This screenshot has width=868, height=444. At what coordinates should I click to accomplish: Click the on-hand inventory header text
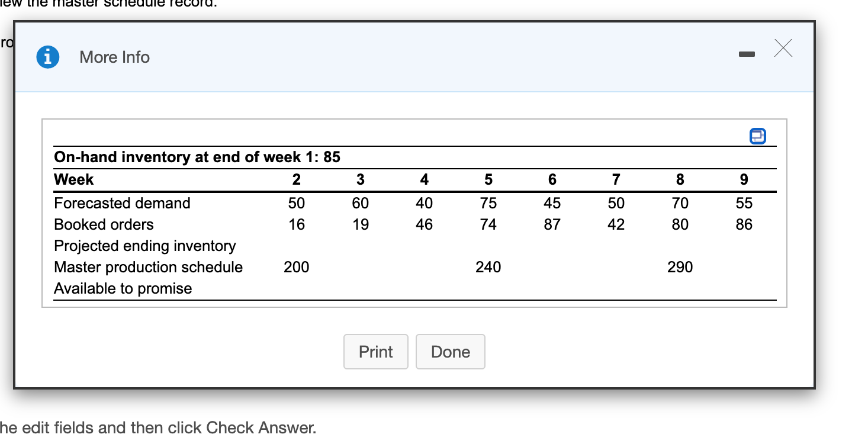point(197,157)
